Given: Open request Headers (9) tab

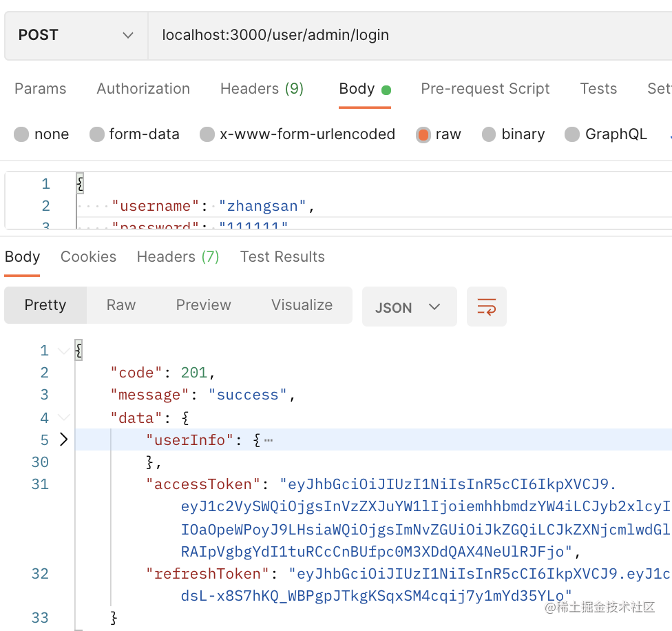Looking at the screenshot, I should coord(262,89).
